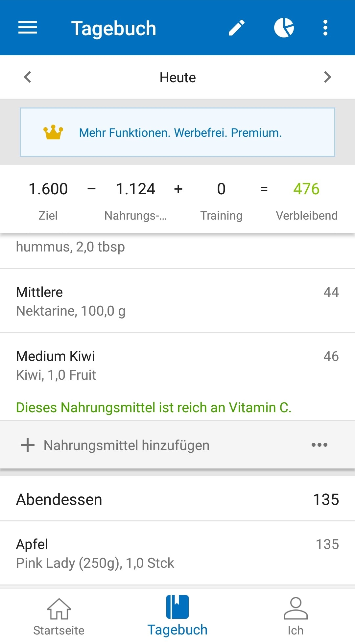Go to previous day with left chevron
This screenshot has width=355, height=644.
[x=28, y=77]
